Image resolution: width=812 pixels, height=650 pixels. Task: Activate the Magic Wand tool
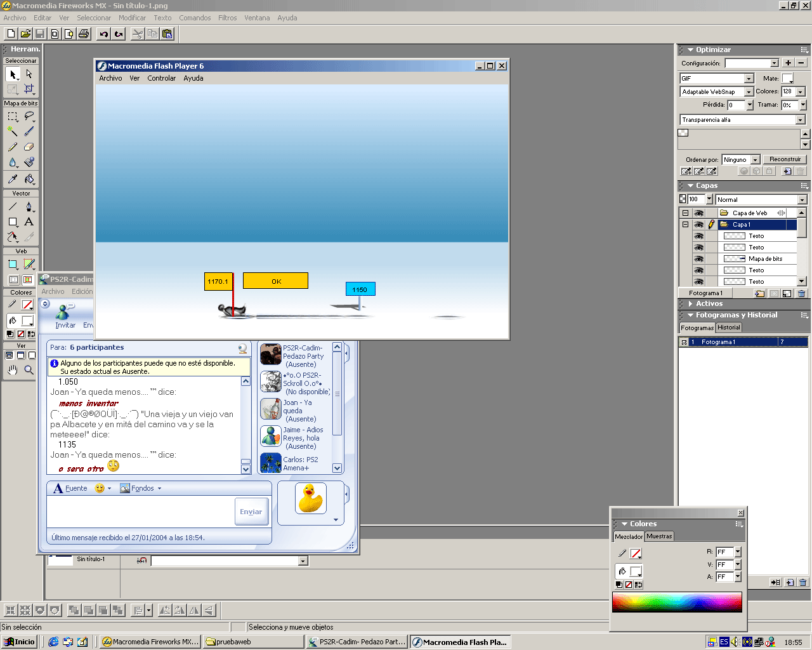tap(13, 131)
